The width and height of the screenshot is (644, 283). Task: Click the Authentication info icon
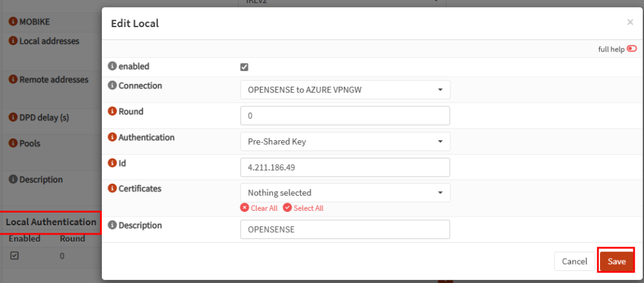pyautogui.click(x=112, y=137)
